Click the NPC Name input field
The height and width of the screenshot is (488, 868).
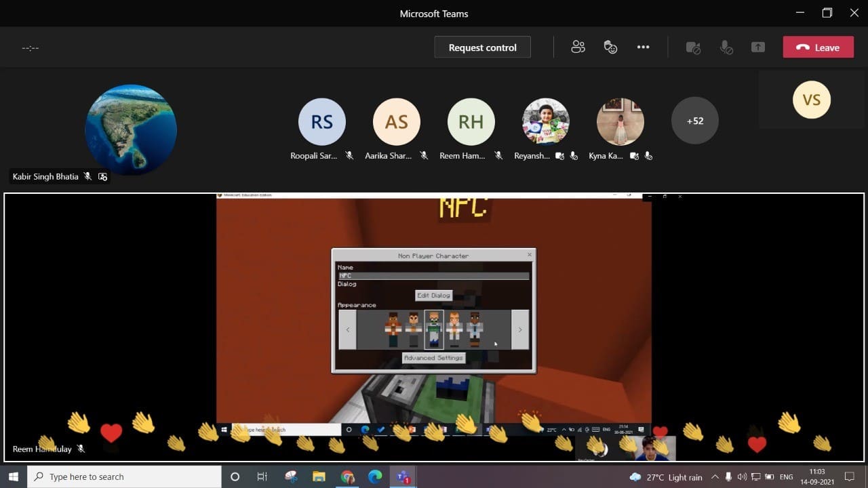433,276
